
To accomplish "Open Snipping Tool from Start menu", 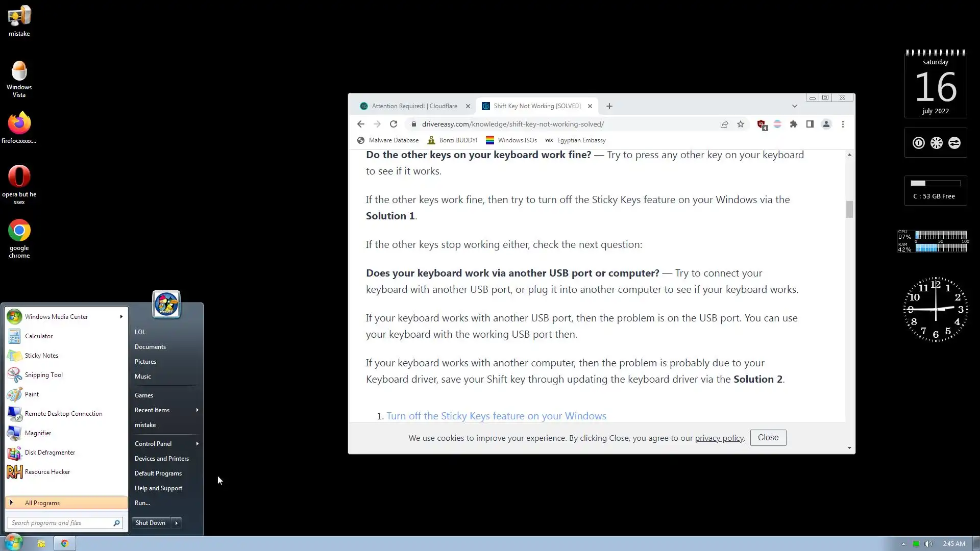I will tap(44, 375).
